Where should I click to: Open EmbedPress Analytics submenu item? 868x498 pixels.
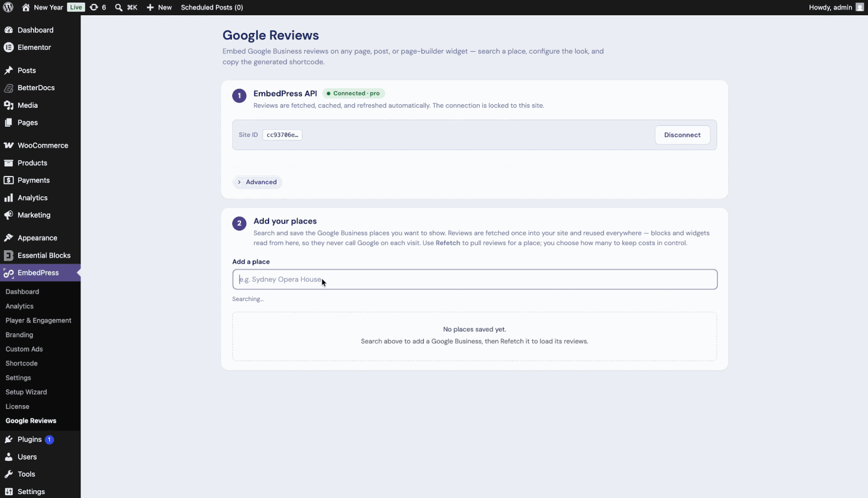click(x=20, y=306)
